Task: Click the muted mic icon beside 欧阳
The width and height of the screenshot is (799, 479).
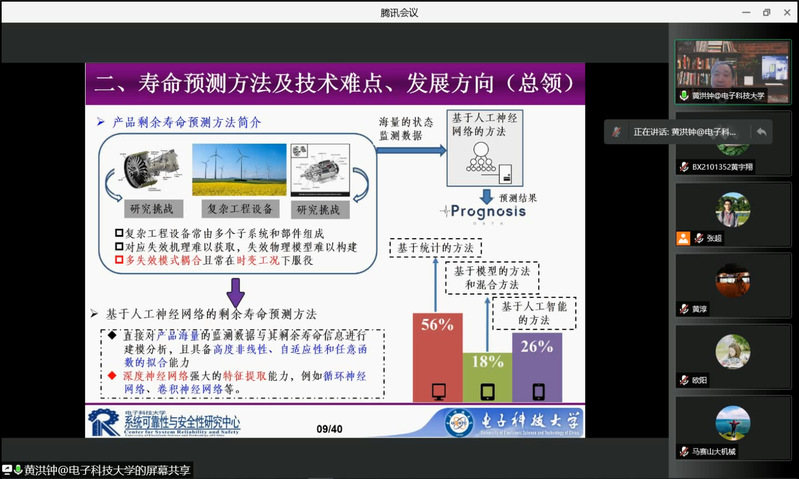Action: pyautogui.click(x=684, y=380)
